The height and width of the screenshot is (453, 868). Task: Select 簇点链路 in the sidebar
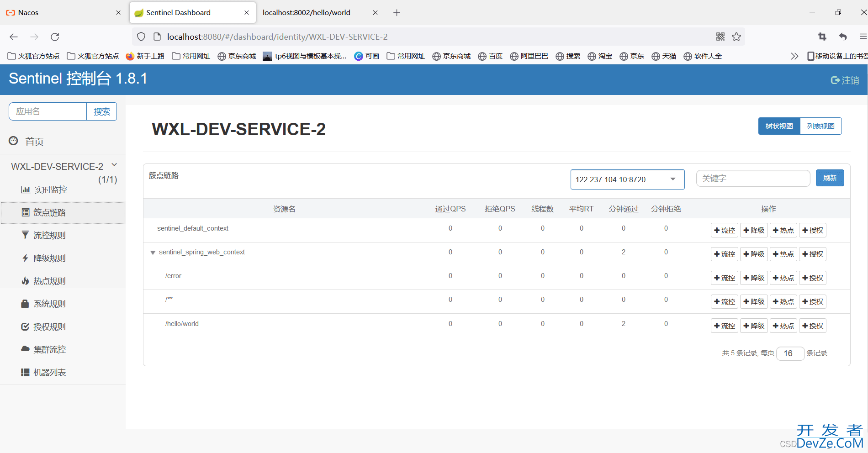click(63, 213)
